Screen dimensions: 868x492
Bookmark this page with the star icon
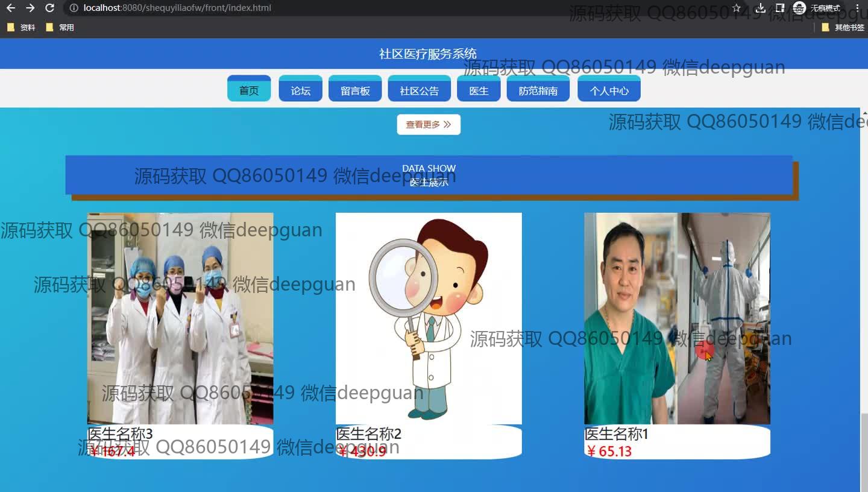click(x=737, y=8)
